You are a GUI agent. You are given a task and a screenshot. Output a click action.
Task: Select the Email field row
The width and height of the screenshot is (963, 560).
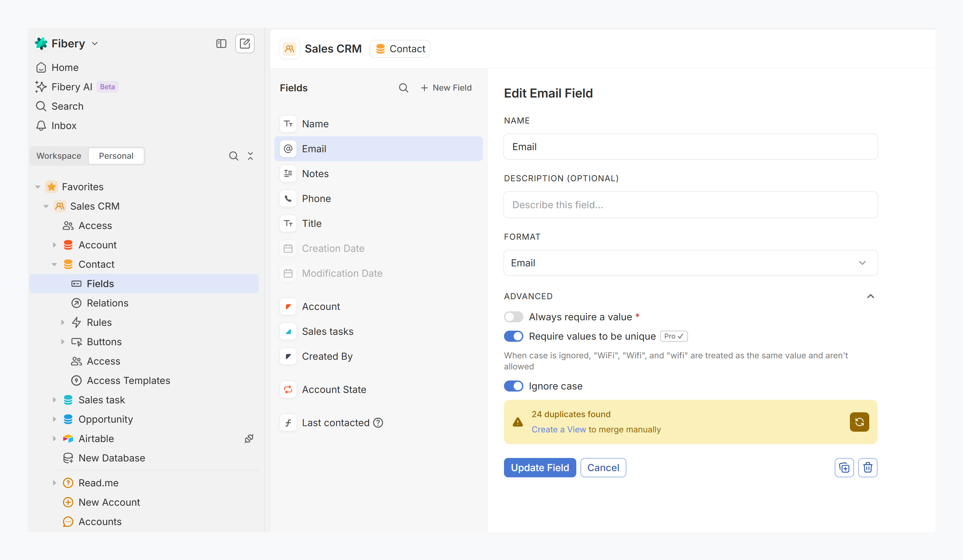coord(378,149)
